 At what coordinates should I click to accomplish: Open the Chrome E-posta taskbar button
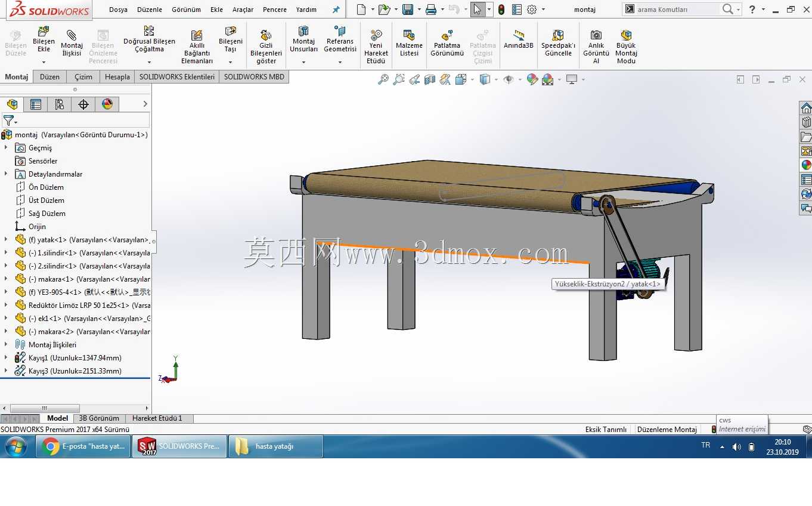(83, 446)
